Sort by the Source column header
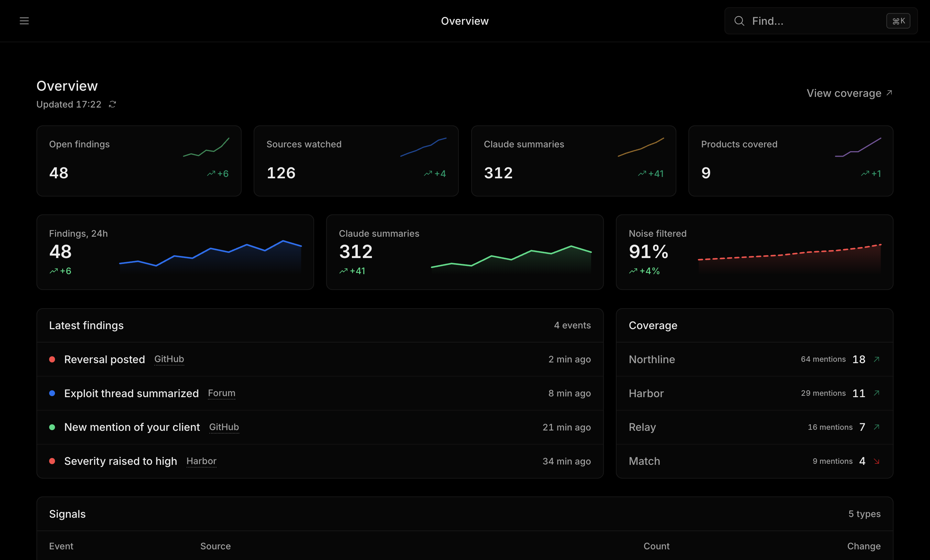This screenshot has height=560, width=930. click(x=215, y=546)
